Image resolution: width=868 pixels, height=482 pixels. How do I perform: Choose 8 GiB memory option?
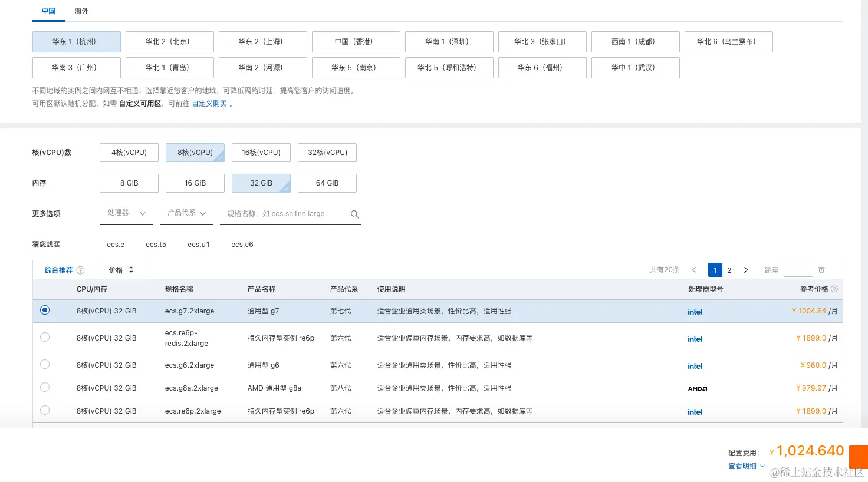point(129,183)
